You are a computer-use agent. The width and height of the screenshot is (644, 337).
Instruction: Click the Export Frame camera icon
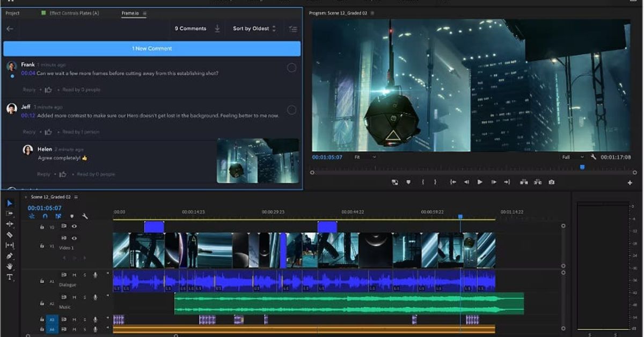[x=551, y=182]
